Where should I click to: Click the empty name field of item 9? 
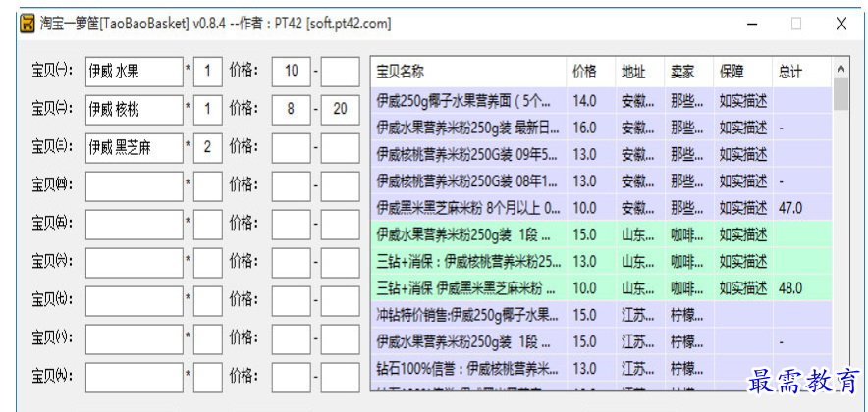(134, 378)
